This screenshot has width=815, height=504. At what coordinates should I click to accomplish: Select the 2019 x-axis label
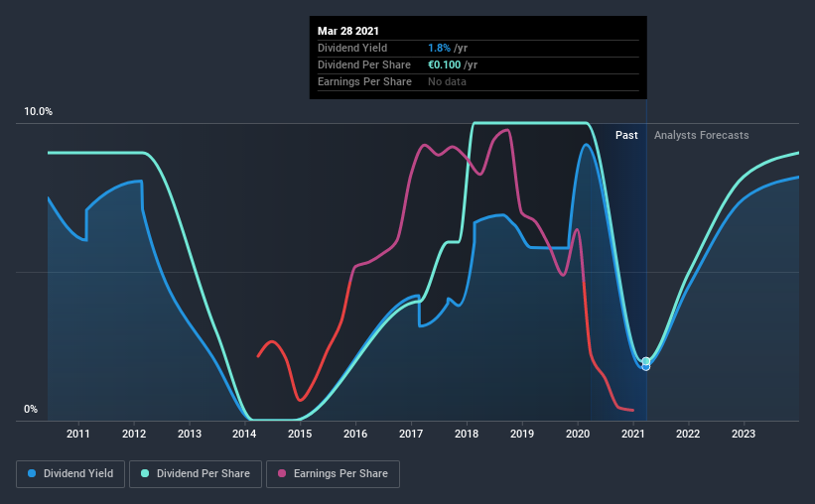tap(522, 434)
